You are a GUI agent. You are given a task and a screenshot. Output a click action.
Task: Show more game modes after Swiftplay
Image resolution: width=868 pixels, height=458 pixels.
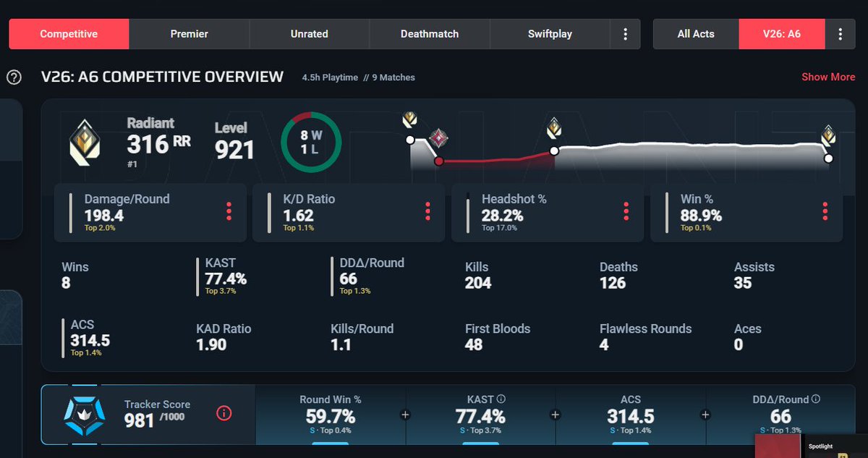click(x=626, y=34)
